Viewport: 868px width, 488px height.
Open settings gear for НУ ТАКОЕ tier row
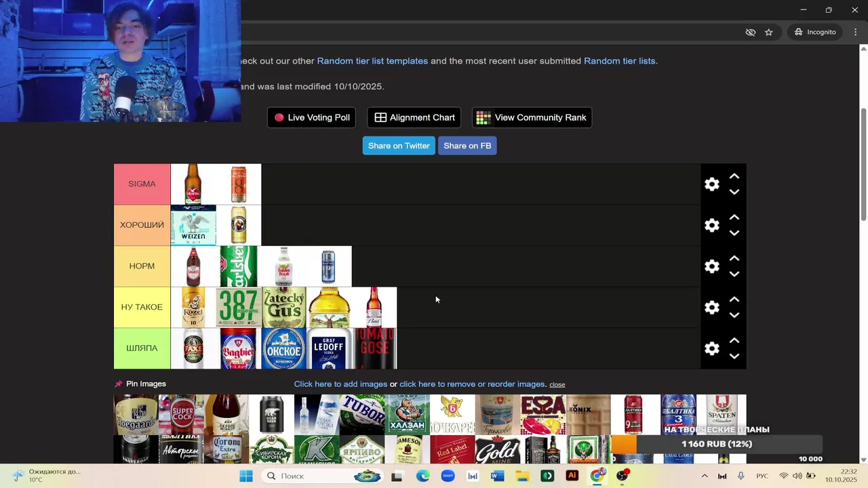pyautogui.click(x=711, y=308)
